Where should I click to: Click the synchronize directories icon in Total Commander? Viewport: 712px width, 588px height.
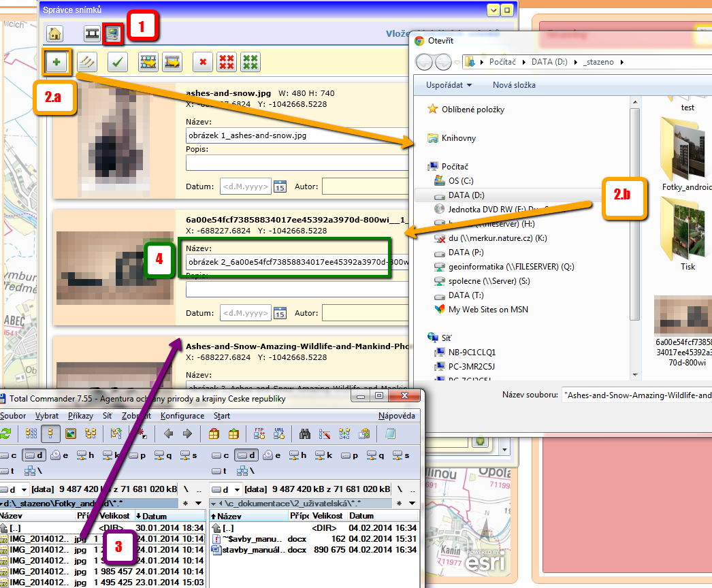[344, 434]
